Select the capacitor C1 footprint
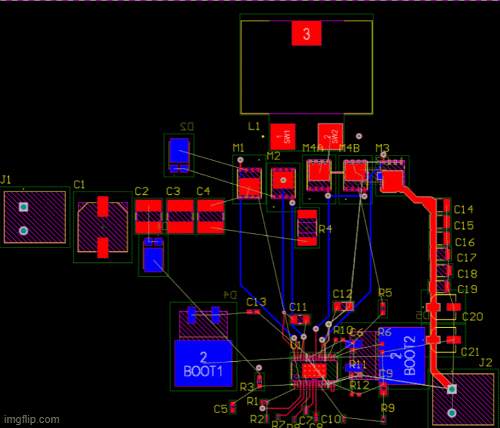The image size is (500, 428). coord(103,227)
